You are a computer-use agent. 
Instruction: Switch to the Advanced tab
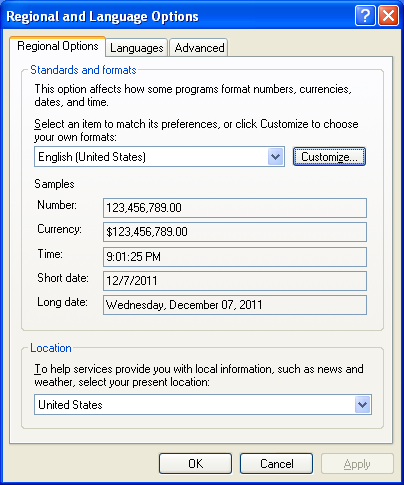[199, 48]
